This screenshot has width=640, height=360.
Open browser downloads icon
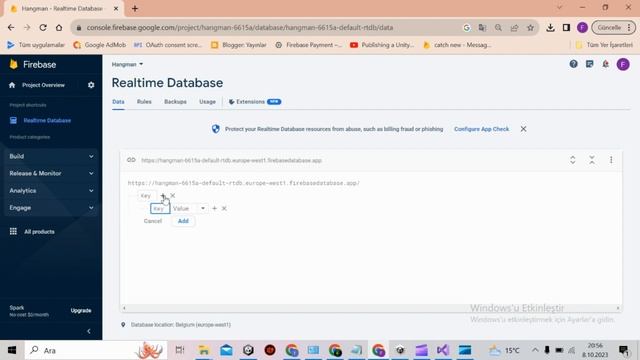point(550,27)
